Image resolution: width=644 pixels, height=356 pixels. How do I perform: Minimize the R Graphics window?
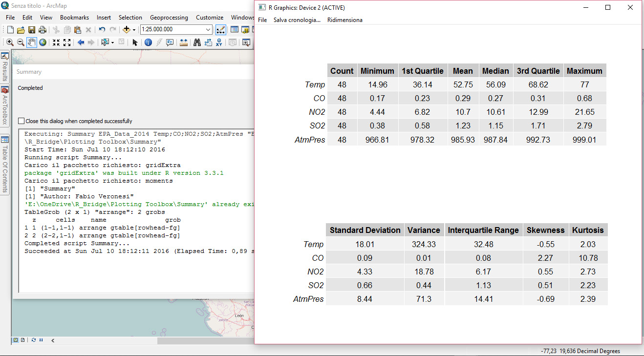pos(585,7)
